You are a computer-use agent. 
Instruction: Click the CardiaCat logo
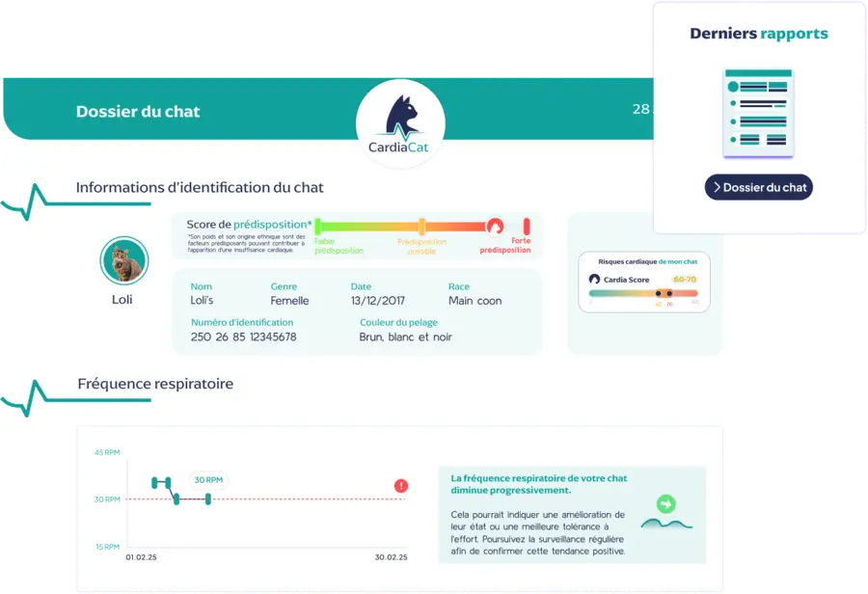(400, 123)
